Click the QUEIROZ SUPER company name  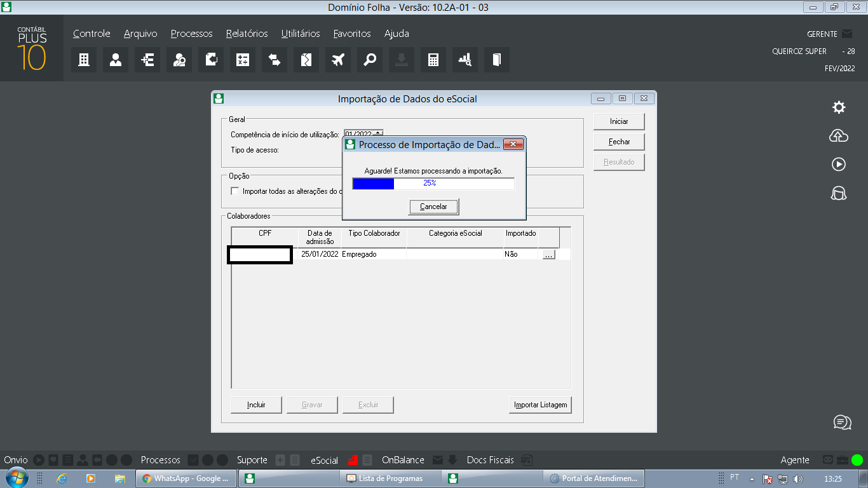tap(799, 51)
